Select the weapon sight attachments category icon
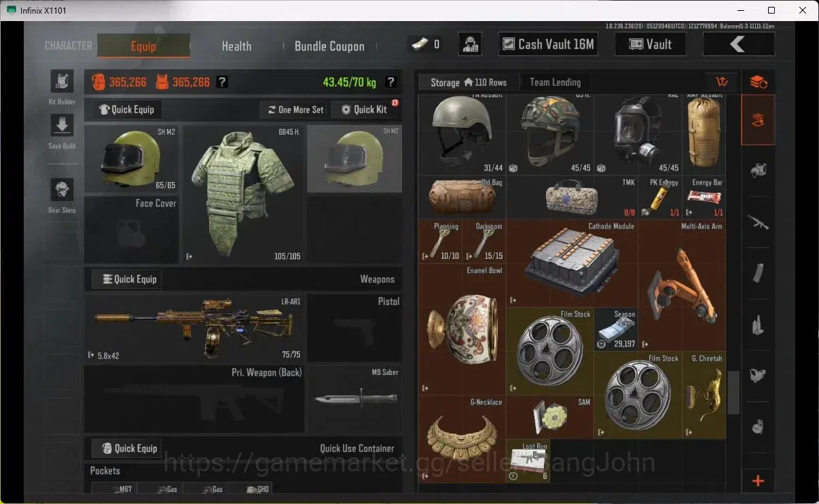 [x=758, y=375]
